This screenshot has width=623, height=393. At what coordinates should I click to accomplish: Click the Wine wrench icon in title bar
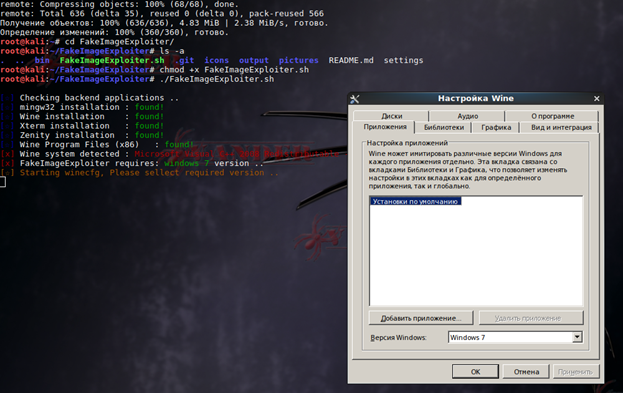(355, 99)
